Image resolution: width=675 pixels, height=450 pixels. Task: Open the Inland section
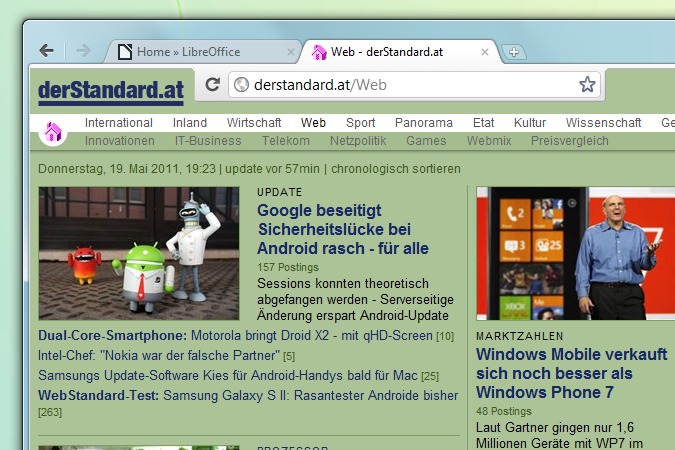[x=190, y=123]
